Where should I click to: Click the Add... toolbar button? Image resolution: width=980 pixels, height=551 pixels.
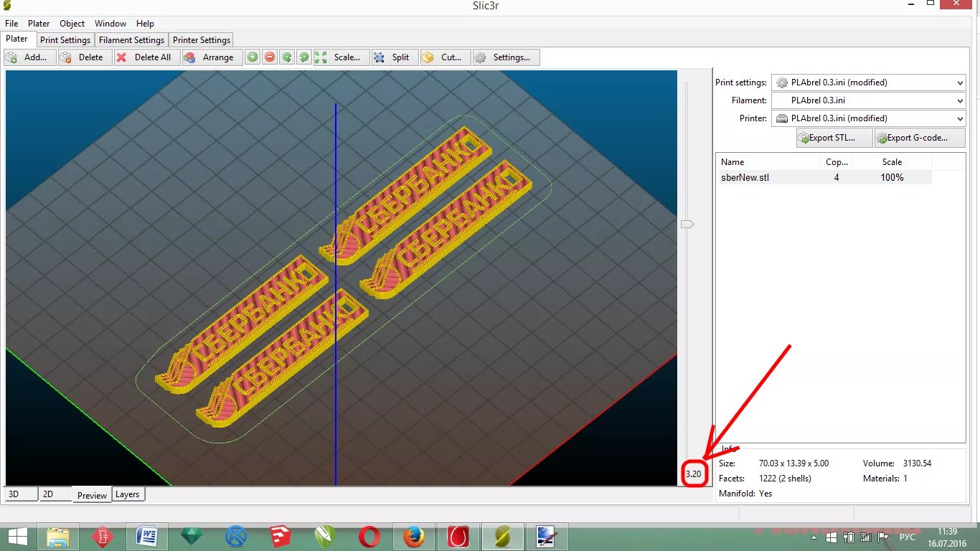tap(30, 57)
